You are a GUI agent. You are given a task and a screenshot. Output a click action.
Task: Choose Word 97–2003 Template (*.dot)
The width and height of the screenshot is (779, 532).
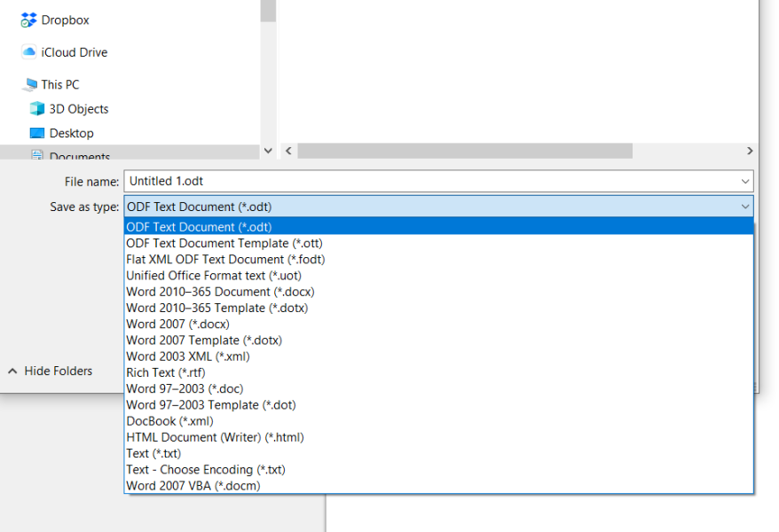click(x=438, y=404)
